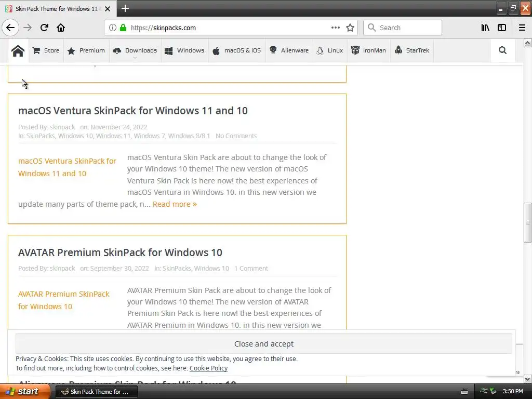Focus the browser Search field

pos(403,28)
